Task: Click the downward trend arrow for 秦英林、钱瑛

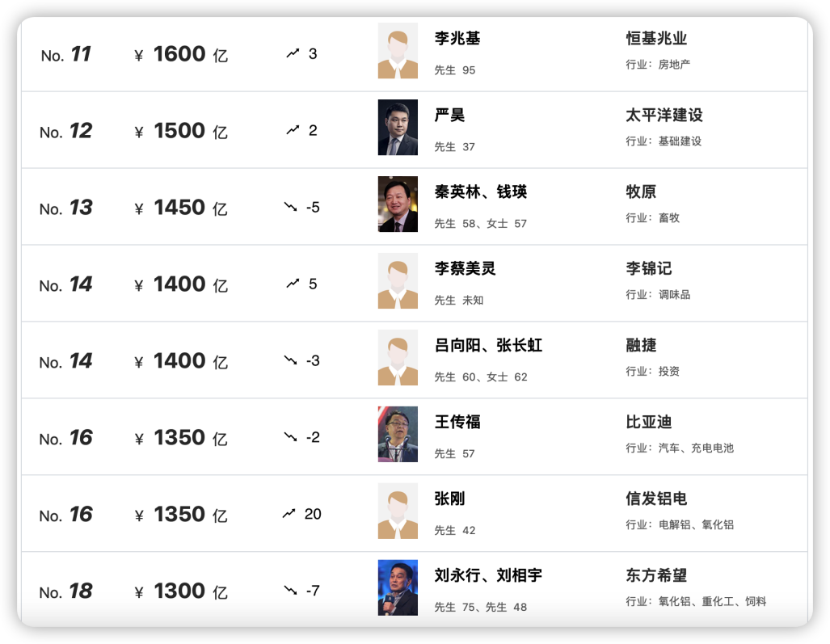Action: point(291,207)
